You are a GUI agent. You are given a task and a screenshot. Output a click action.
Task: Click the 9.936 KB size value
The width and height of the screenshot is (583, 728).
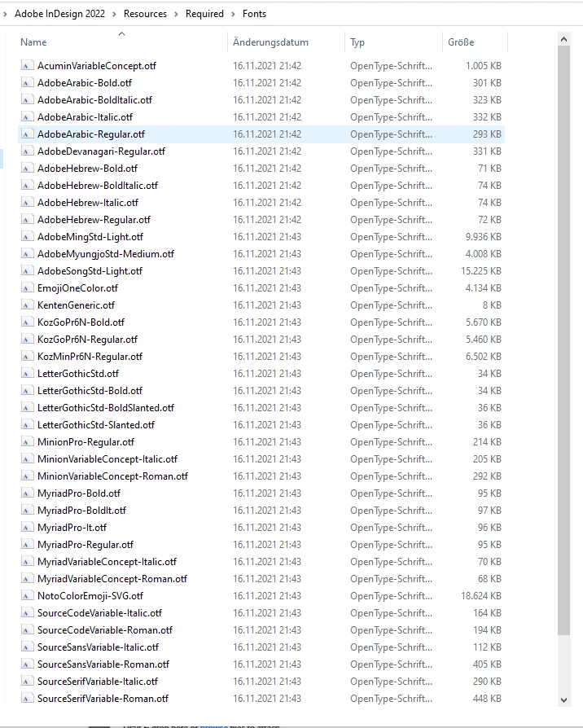click(484, 237)
